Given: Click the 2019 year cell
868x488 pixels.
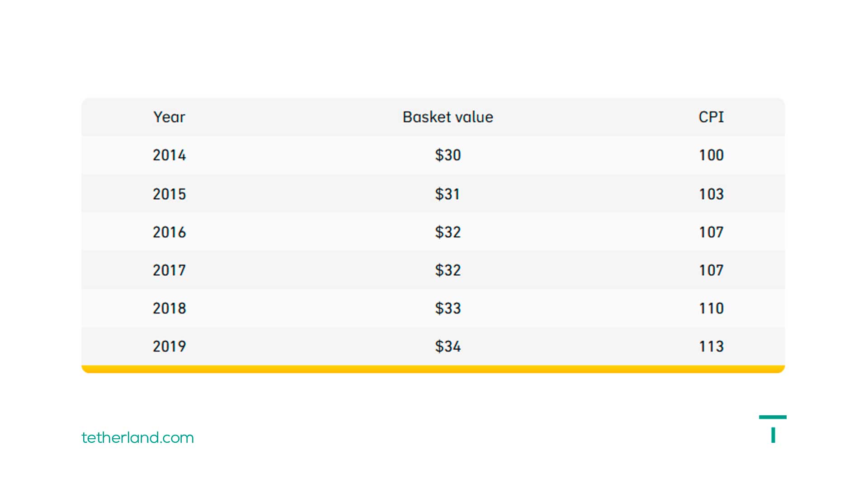Looking at the screenshot, I should (x=169, y=347).
